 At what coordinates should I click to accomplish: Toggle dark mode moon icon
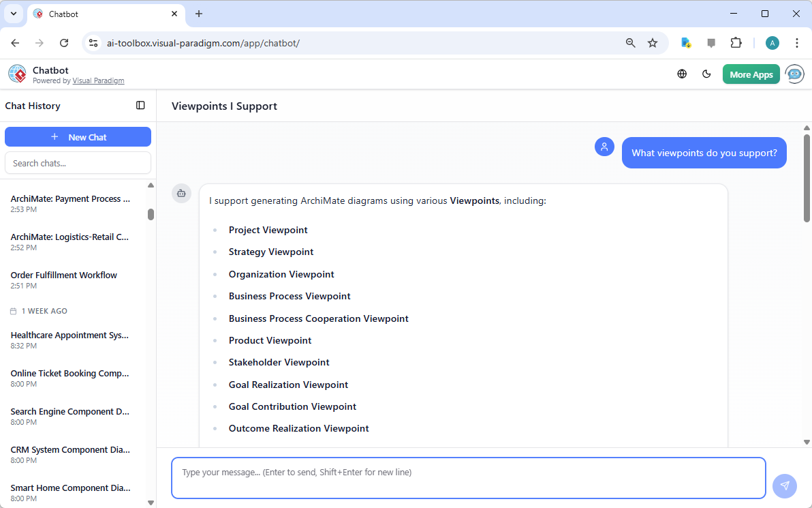point(706,74)
